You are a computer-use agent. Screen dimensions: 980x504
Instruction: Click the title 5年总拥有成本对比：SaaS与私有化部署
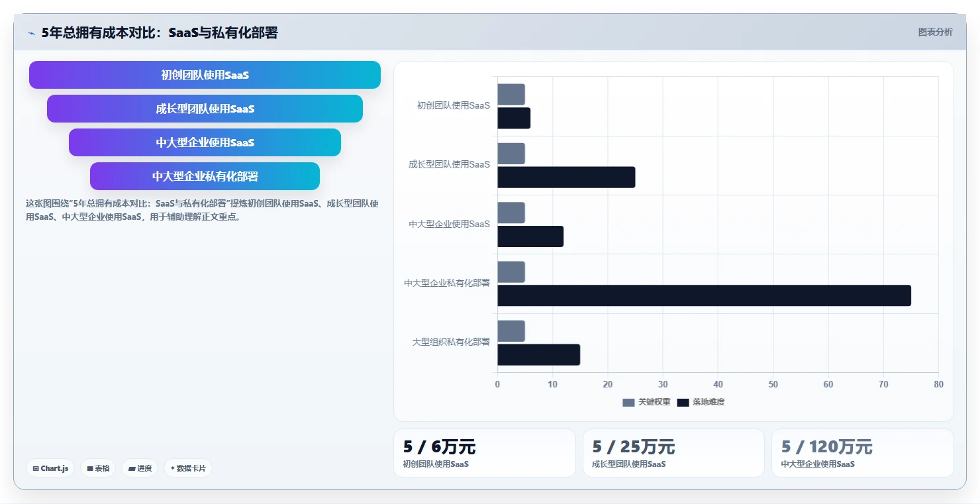(160, 32)
